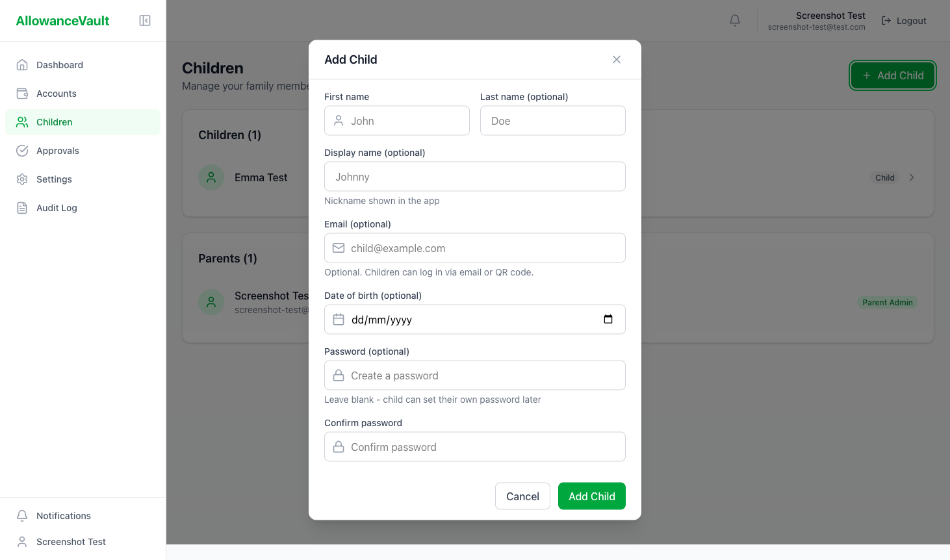Click the lock icon in Password field

click(338, 375)
